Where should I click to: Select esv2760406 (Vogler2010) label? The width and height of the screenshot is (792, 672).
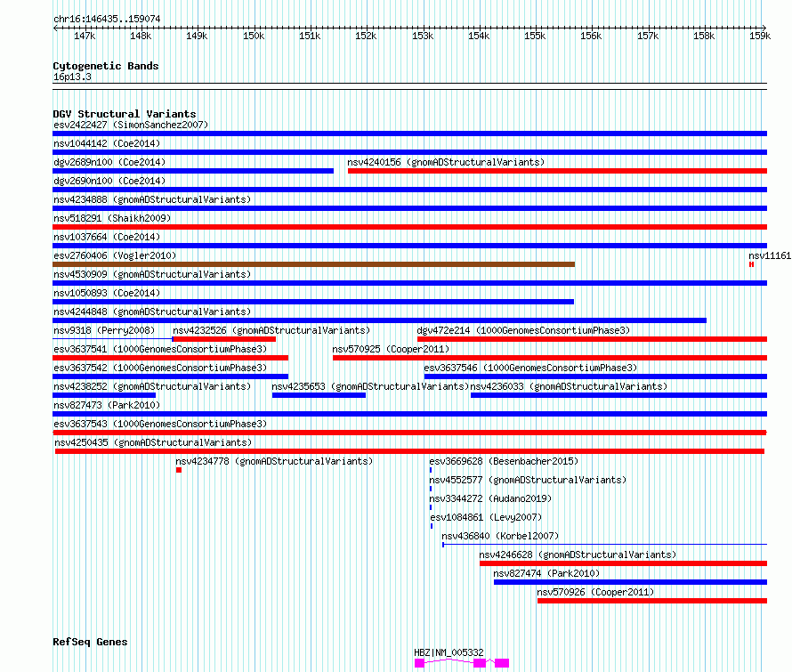click(x=115, y=255)
